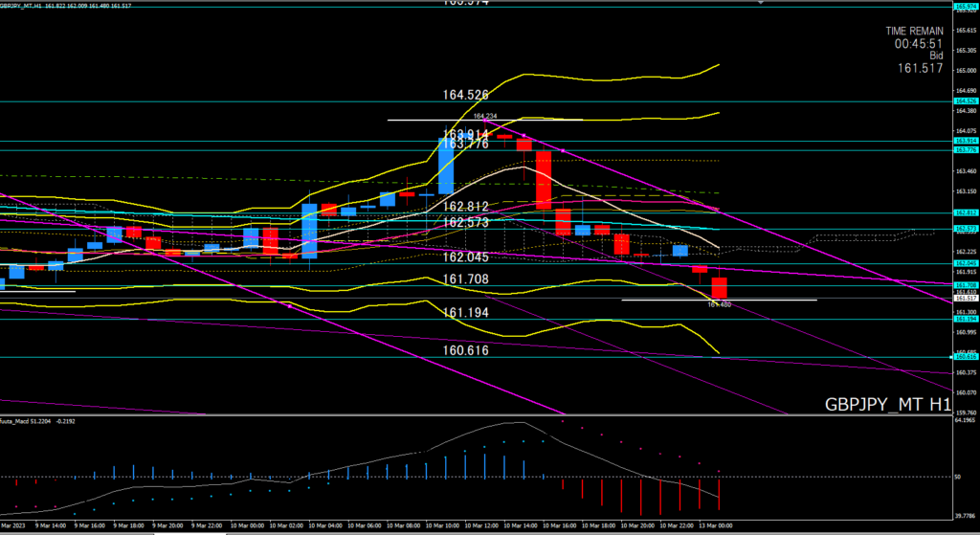This screenshot has height=535, width=980.
Task: Click the 160.070 price scale label
Action: (967, 392)
